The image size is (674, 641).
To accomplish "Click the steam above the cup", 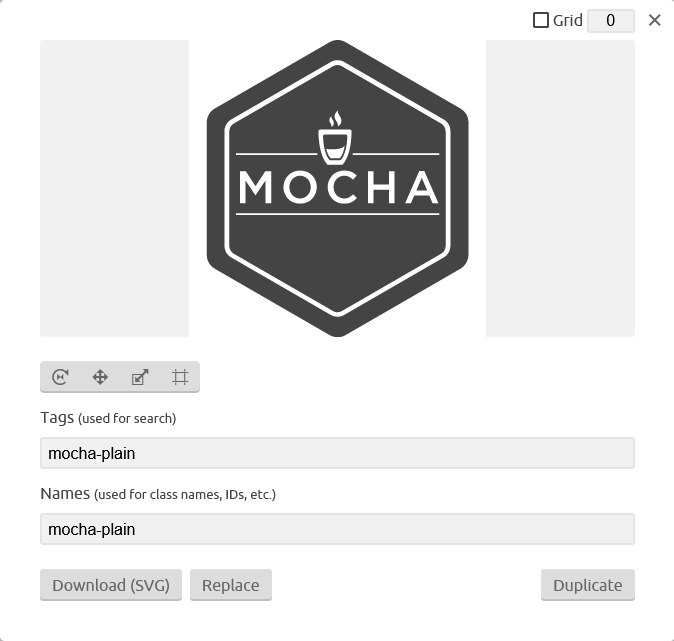I will (335, 119).
